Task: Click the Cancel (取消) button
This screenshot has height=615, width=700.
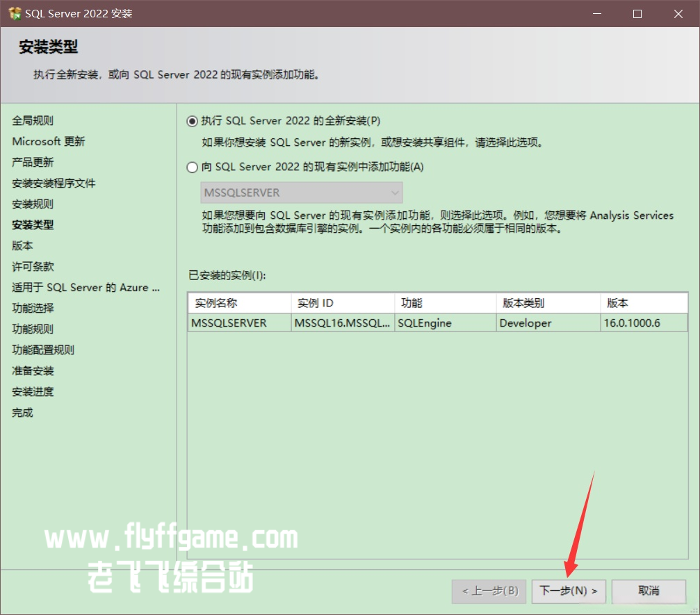Action: (x=649, y=591)
